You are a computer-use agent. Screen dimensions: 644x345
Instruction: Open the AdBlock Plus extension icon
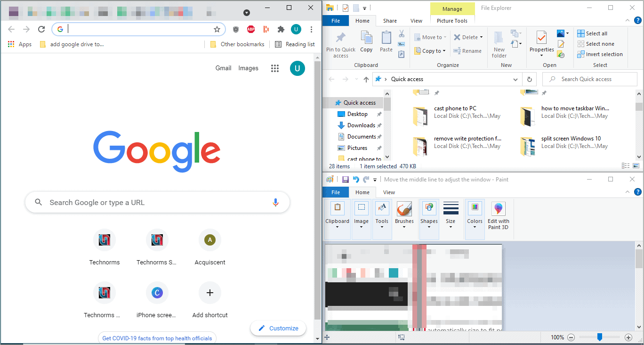pos(250,29)
